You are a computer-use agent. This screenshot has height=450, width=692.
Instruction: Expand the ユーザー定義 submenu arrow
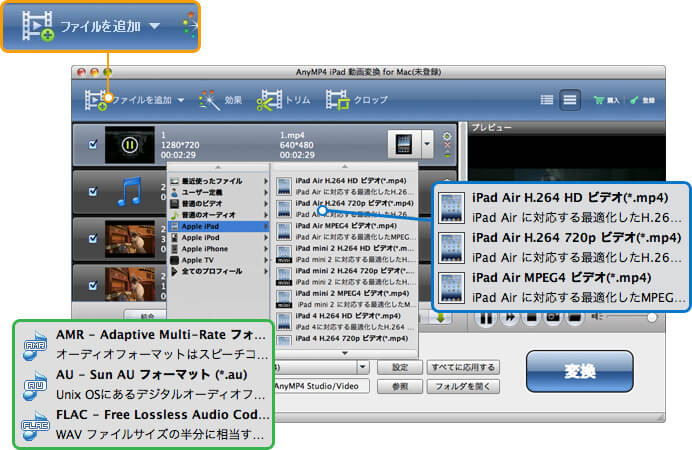266,192
